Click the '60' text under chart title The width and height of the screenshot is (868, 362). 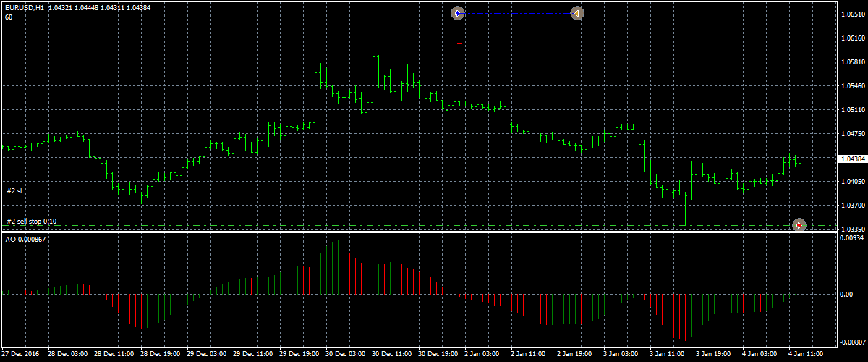8,17
